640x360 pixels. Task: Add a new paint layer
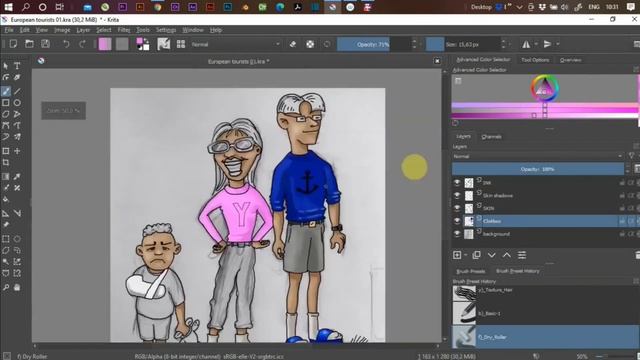(x=457, y=255)
